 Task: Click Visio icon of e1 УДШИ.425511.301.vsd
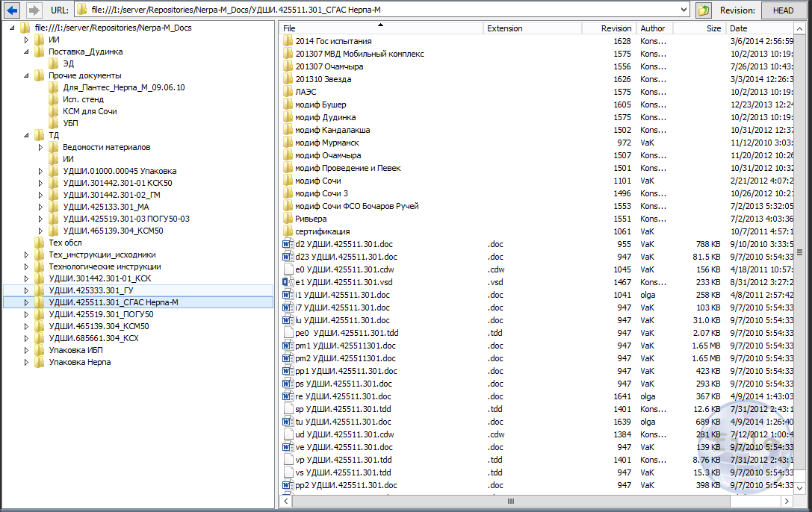(x=288, y=282)
